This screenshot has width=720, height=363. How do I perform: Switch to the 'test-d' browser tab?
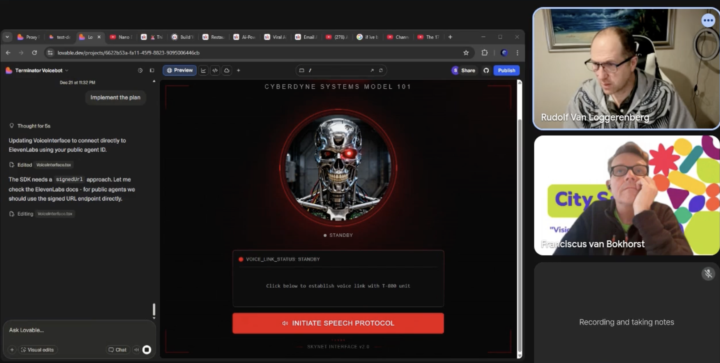click(60, 37)
